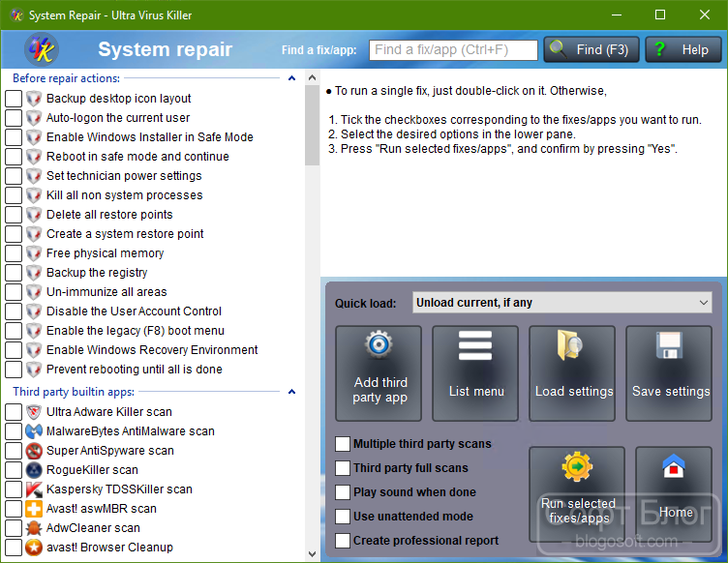Click shield icon beside Set technician power settings

coord(34,176)
